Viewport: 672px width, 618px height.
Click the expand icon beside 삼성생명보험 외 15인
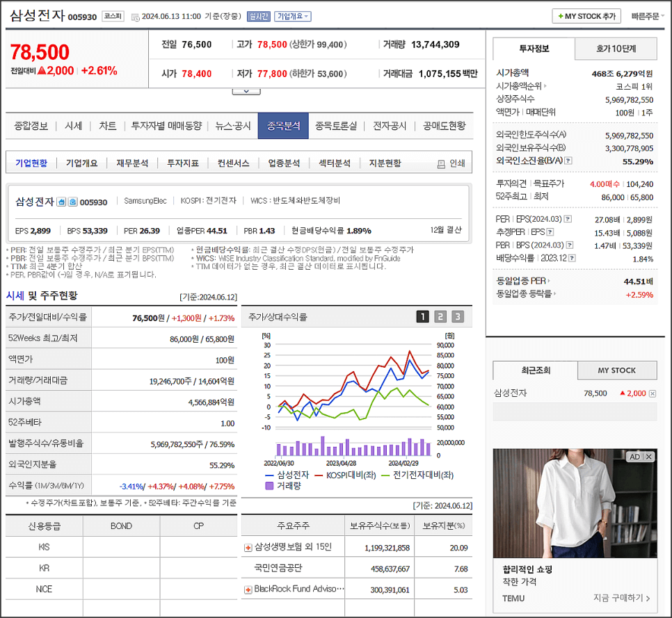[x=247, y=548]
